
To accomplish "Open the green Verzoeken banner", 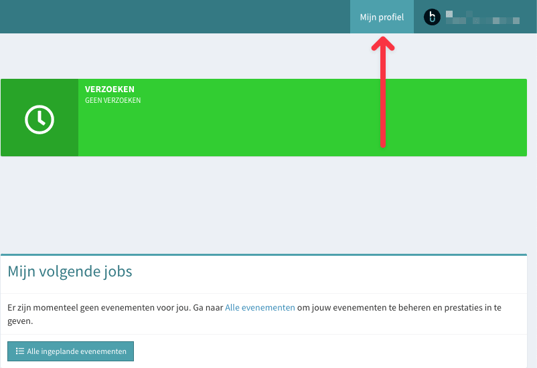I will tap(264, 117).
